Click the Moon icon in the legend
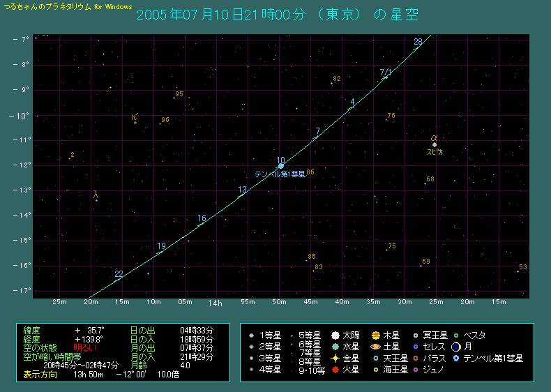551x392 pixels. 455,347
